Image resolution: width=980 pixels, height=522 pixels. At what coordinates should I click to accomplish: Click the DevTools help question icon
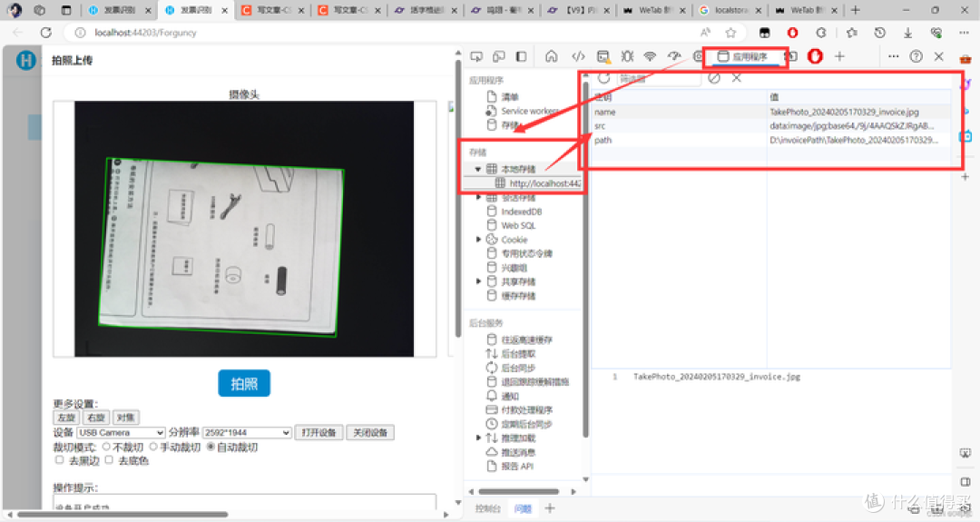[916, 56]
